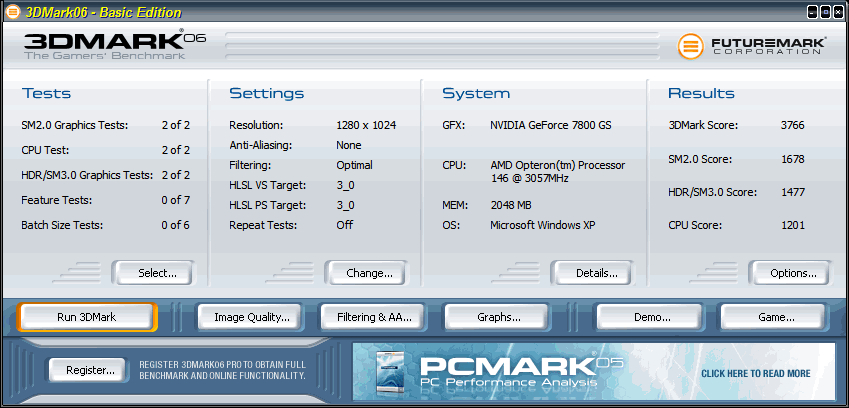Click the System section heading
The height and width of the screenshot is (408, 849).
[x=476, y=93]
